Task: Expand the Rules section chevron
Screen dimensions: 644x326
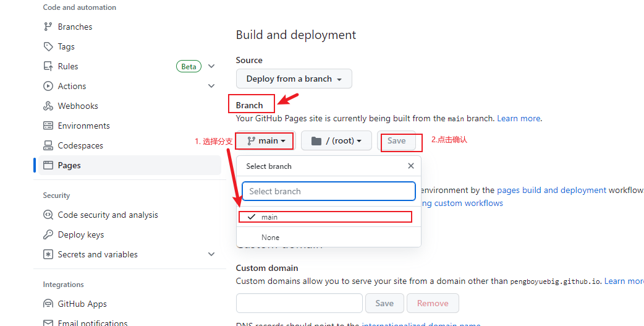Action: pyautogui.click(x=211, y=66)
